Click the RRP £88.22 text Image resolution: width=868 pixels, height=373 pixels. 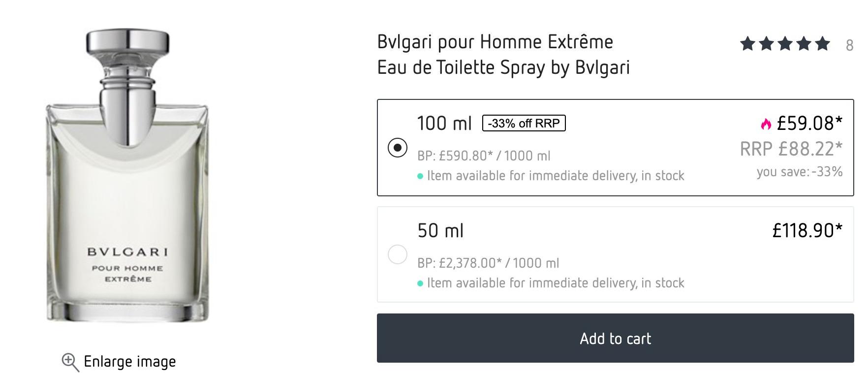pos(791,149)
